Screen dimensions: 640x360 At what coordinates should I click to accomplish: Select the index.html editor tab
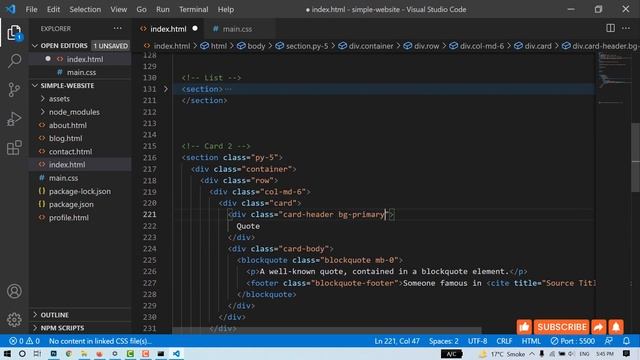point(168,29)
